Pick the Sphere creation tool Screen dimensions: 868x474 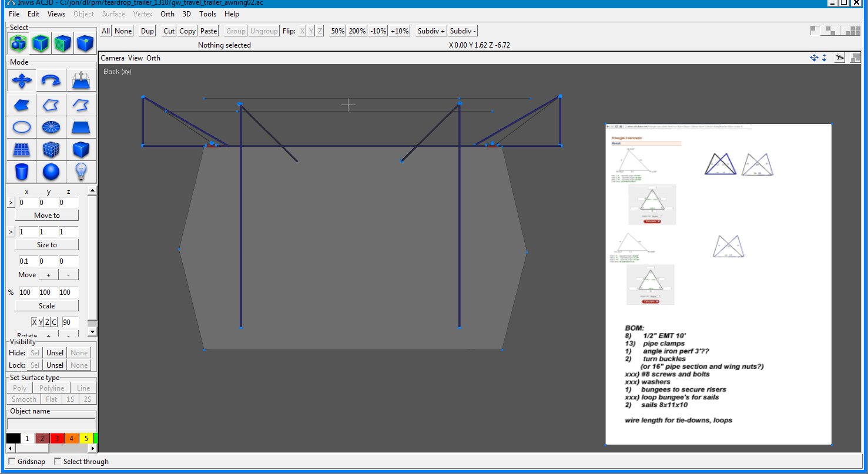(51, 172)
